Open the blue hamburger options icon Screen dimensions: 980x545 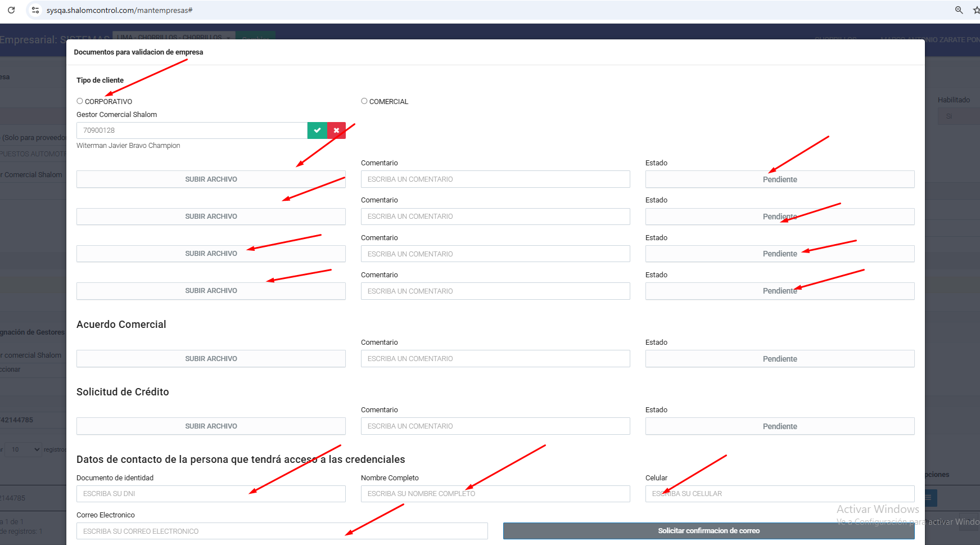931,498
